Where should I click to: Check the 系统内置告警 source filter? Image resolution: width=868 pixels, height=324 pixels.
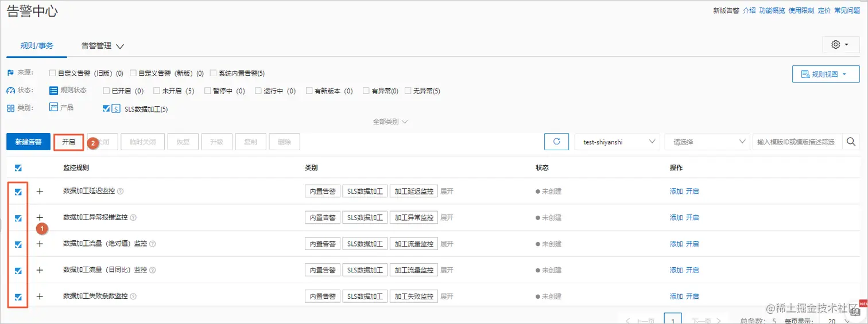pos(214,73)
